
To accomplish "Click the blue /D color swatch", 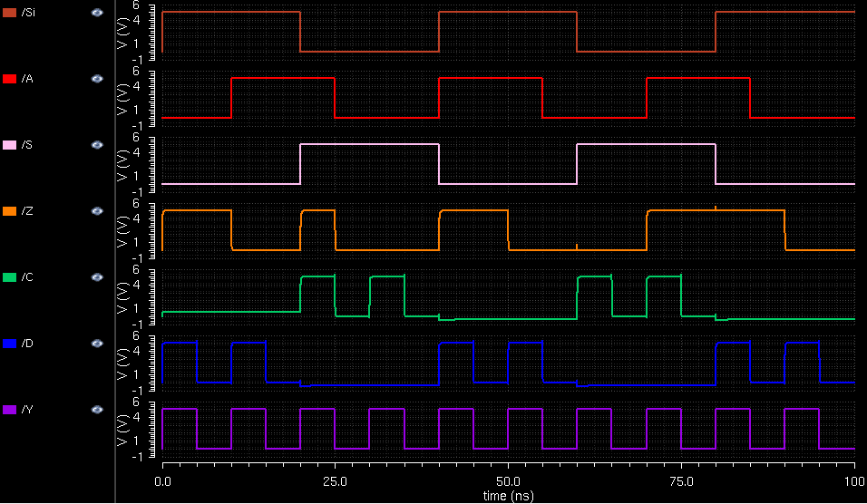I will [9, 344].
